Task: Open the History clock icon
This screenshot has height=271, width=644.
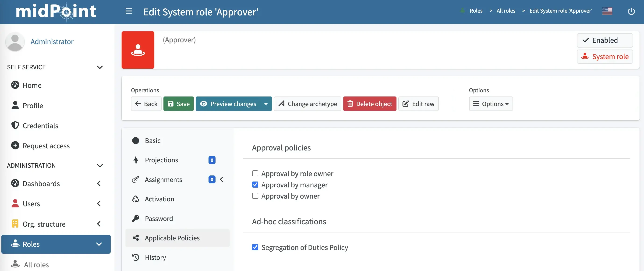Action: tap(136, 257)
